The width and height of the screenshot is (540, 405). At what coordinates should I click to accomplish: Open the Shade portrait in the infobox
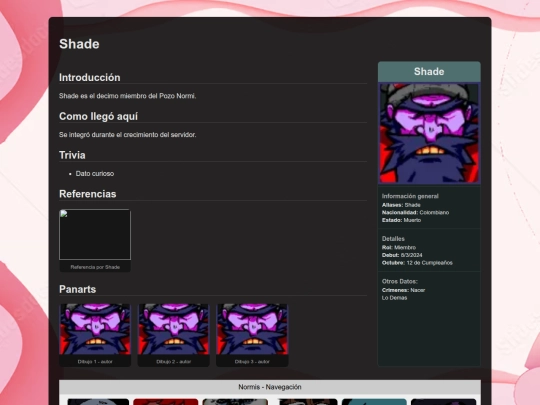click(429, 133)
